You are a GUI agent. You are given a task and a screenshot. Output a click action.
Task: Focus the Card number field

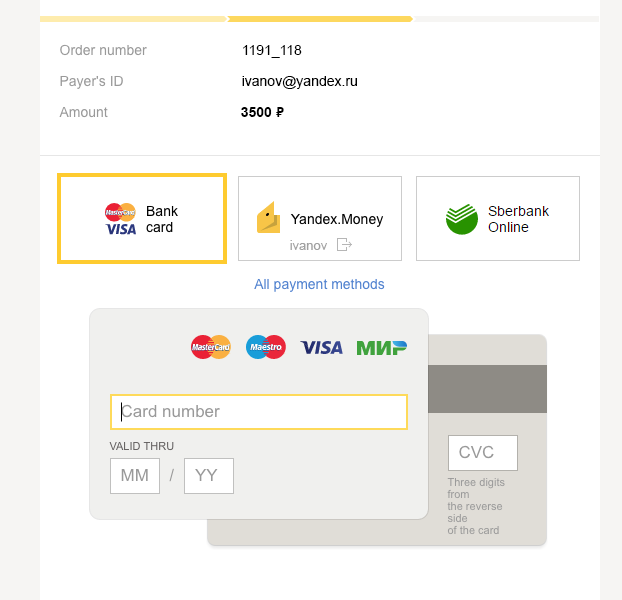259,412
